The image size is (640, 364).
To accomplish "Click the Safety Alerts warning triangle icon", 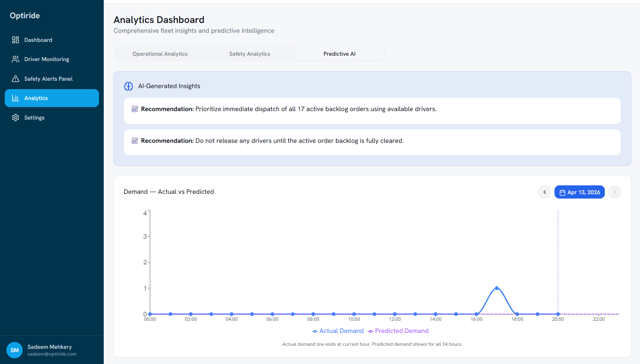I will (16, 79).
